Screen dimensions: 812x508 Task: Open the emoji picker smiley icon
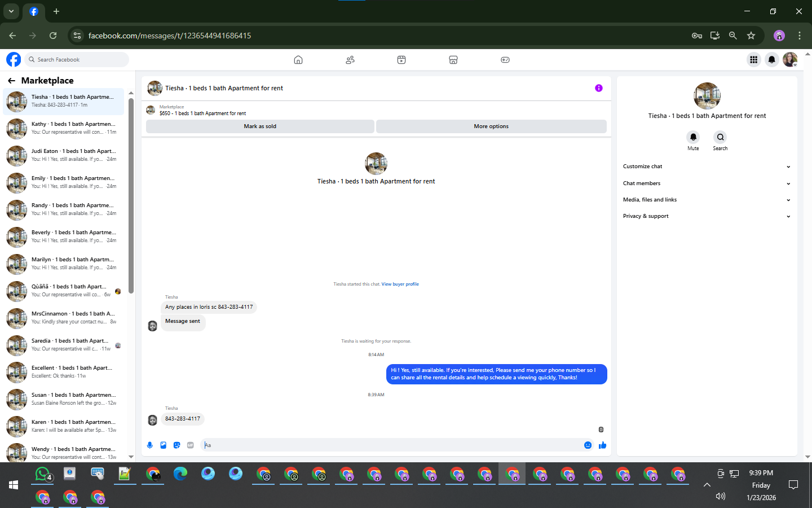[588, 445]
